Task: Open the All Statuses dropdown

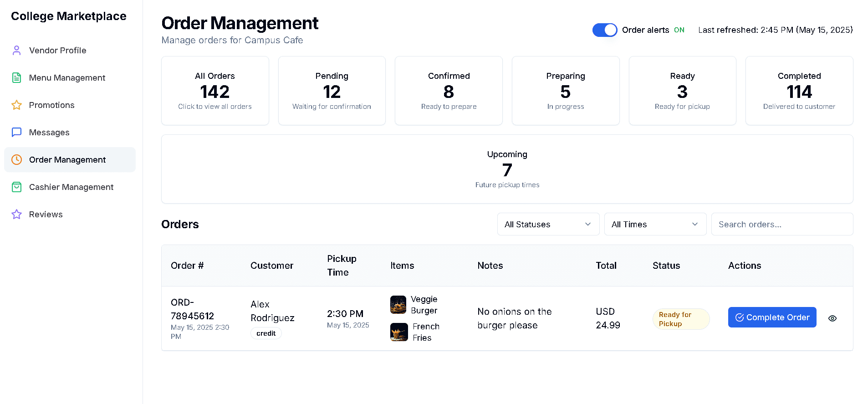Action: pyautogui.click(x=548, y=225)
